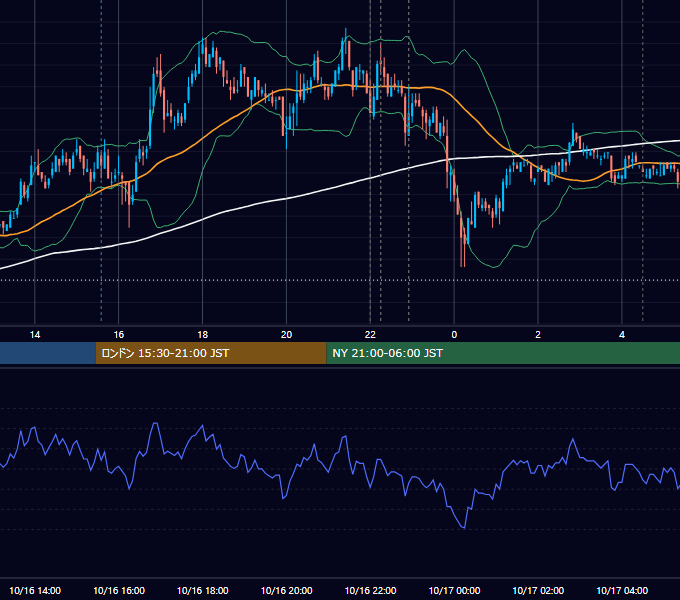
Task: Click the hour label 20 on chart axis
Action: pos(286,335)
